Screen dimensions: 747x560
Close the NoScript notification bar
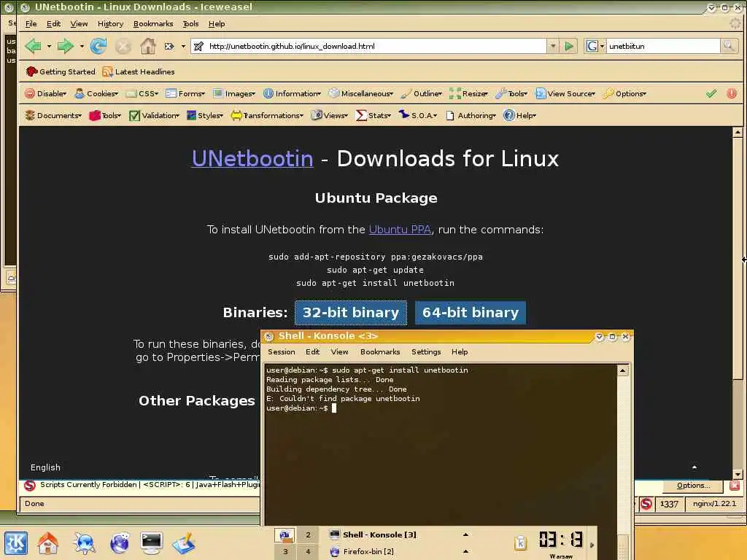[x=734, y=486]
